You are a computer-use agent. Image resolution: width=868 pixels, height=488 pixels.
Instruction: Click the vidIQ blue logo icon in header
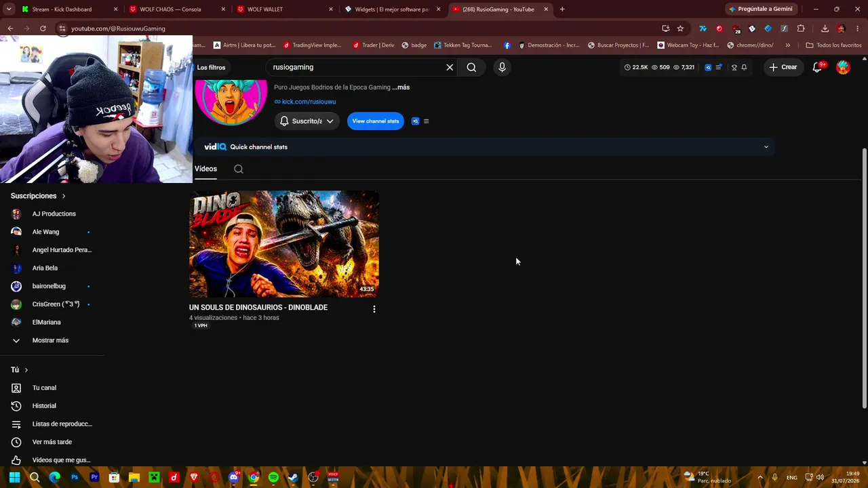(x=708, y=67)
